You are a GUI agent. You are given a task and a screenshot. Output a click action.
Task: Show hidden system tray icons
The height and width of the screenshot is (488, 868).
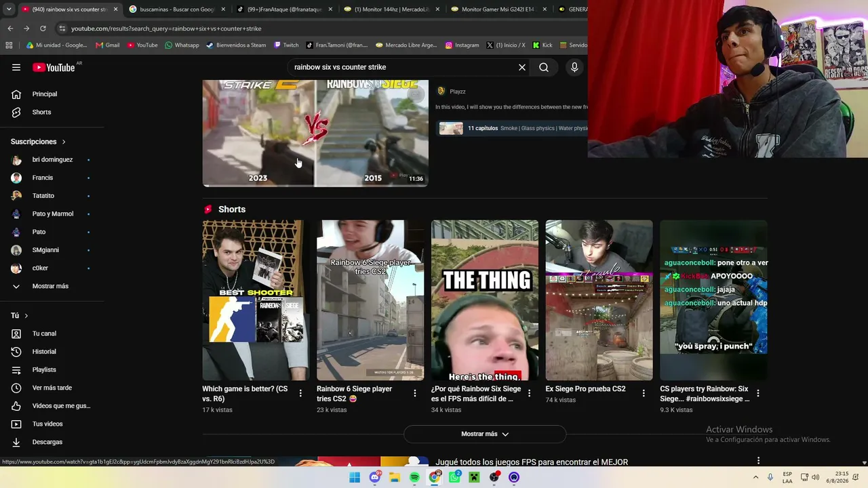[755, 477]
